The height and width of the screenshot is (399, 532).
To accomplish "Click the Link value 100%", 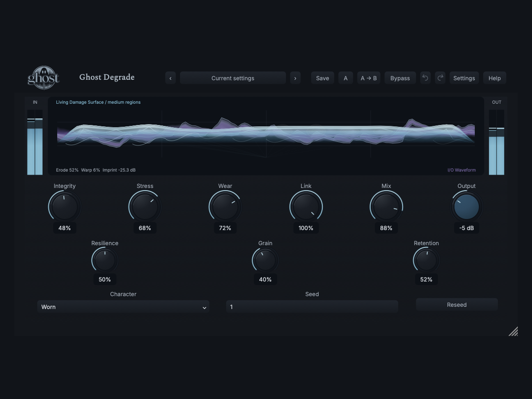I will click(x=306, y=228).
